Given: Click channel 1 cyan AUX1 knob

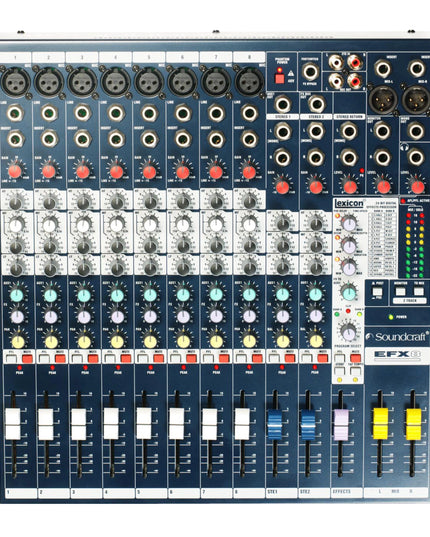Looking at the screenshot, I should click(17, 295).
